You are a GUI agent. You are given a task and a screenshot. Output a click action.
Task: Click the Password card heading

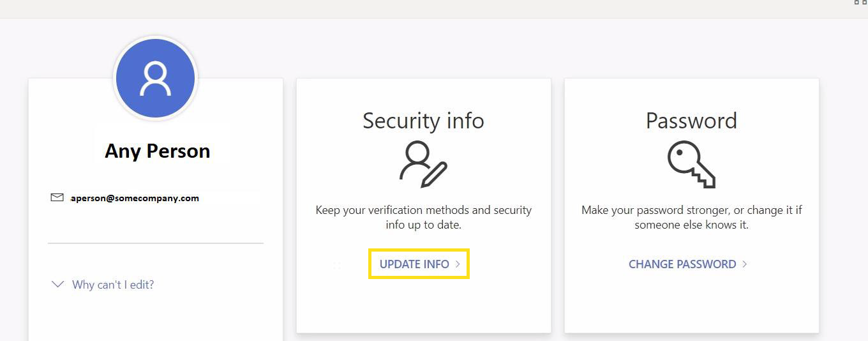click(691, 121)
